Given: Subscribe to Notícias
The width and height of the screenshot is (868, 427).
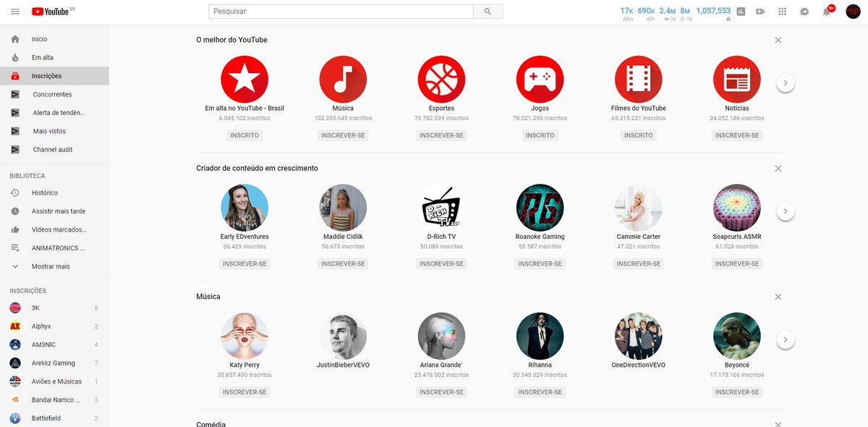Looking at the screenshot, I should [x=736, y=135].
